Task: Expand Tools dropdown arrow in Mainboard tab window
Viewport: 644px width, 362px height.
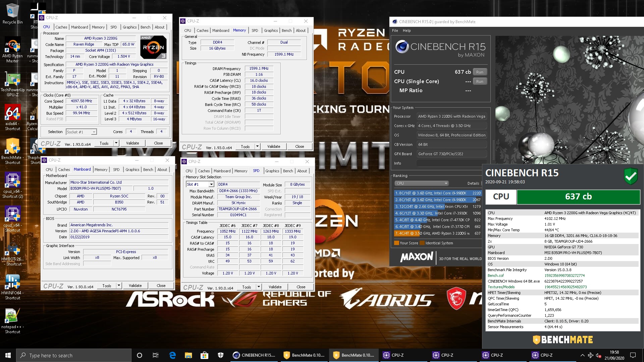Action: click(x=119, y=286)
